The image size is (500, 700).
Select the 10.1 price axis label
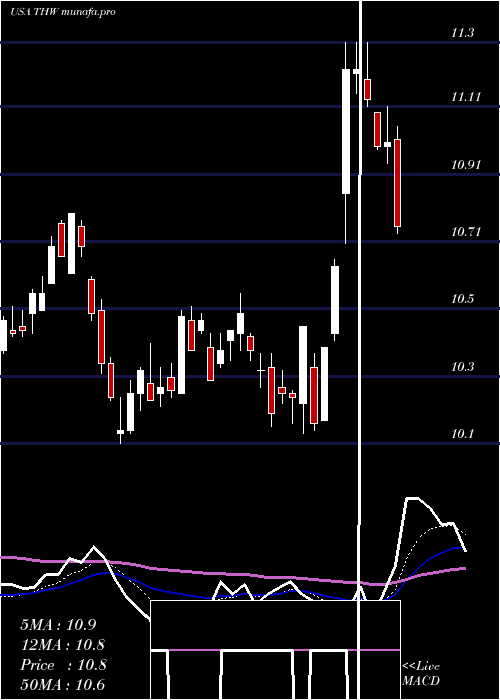click(462, 433)
